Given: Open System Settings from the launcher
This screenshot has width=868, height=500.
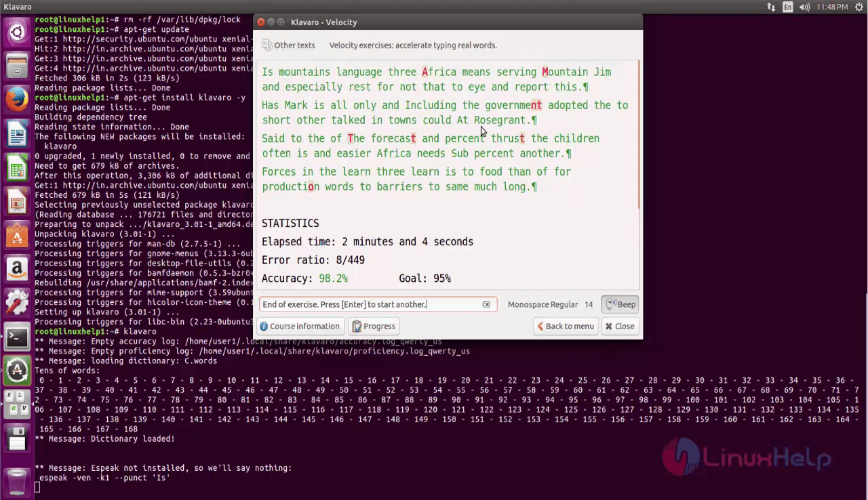Looking at the screenshot, I should click(17, 303).
